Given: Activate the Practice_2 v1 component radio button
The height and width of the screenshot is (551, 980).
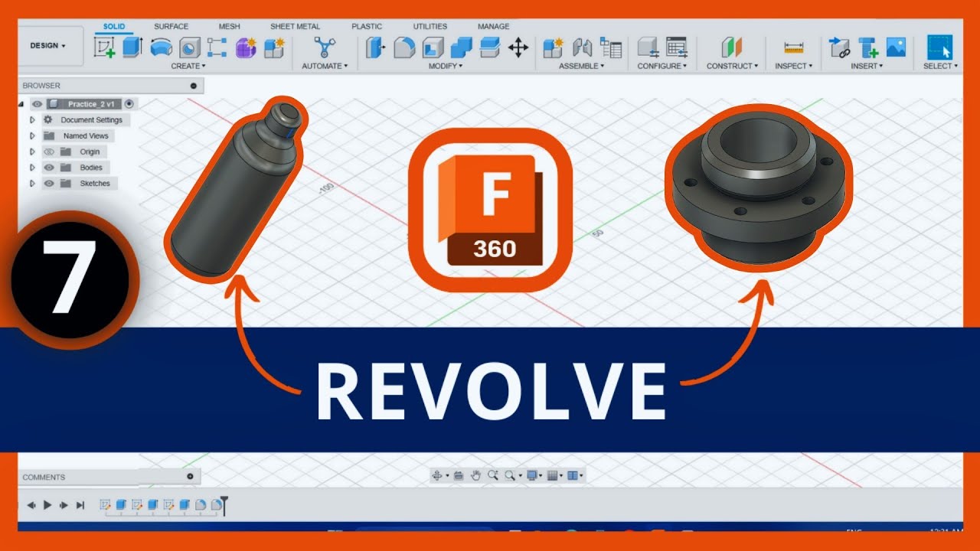Looking at the screenshot, I should (129, 104).
